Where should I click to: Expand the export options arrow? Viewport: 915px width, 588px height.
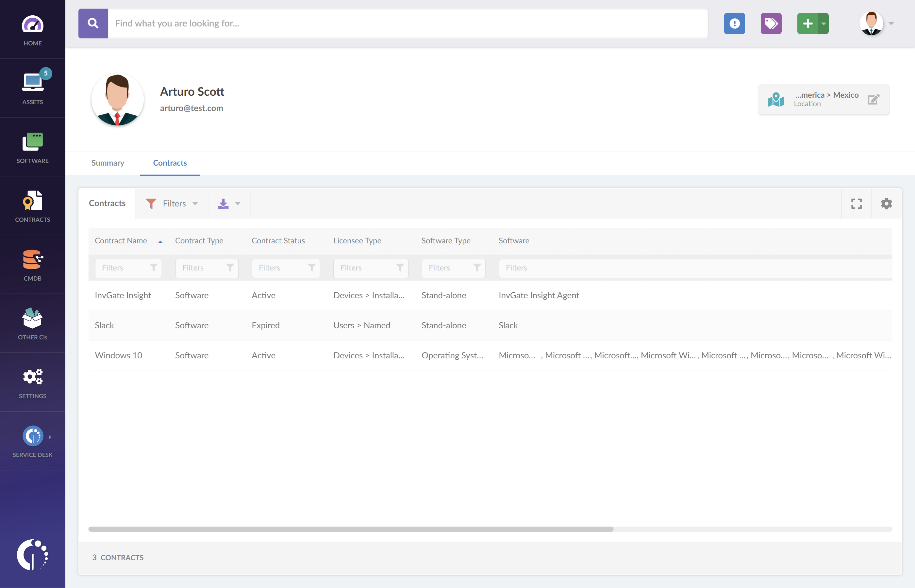[238, 204]
